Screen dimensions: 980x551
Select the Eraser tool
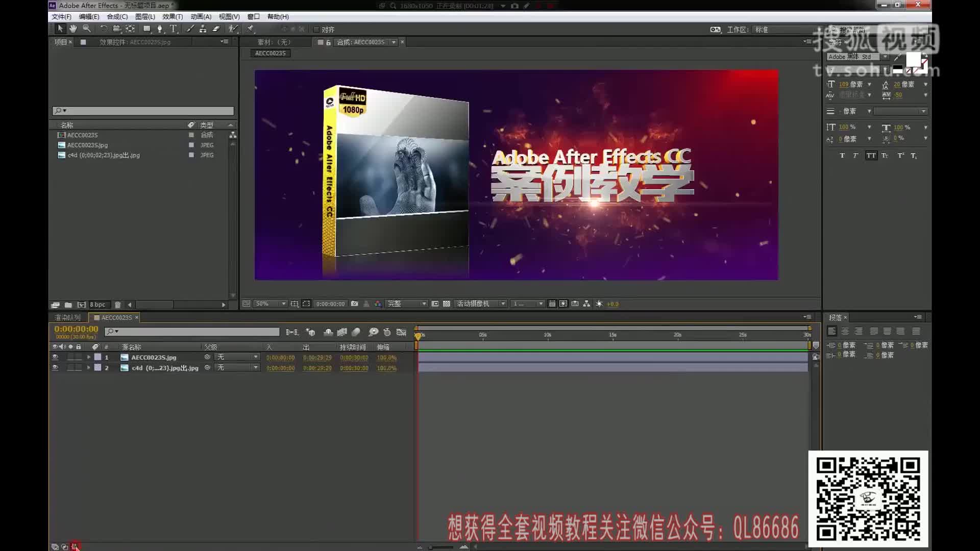click(x=216, y=29)
